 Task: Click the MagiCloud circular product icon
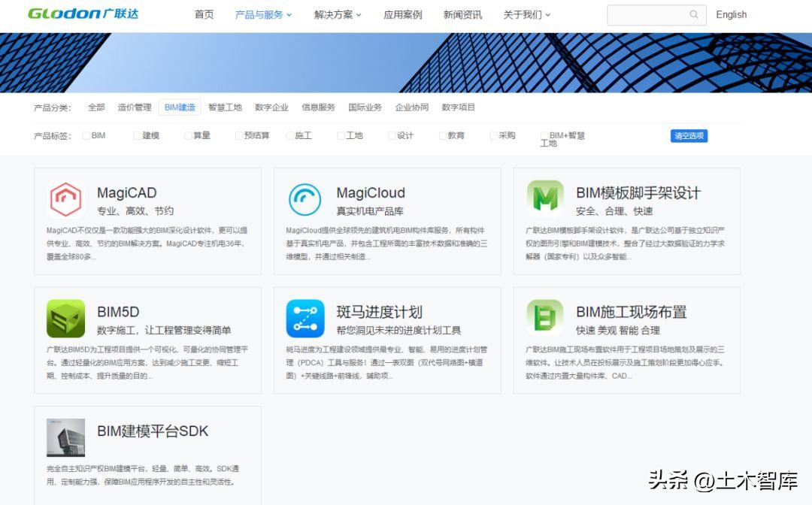[x=304, y=200]
